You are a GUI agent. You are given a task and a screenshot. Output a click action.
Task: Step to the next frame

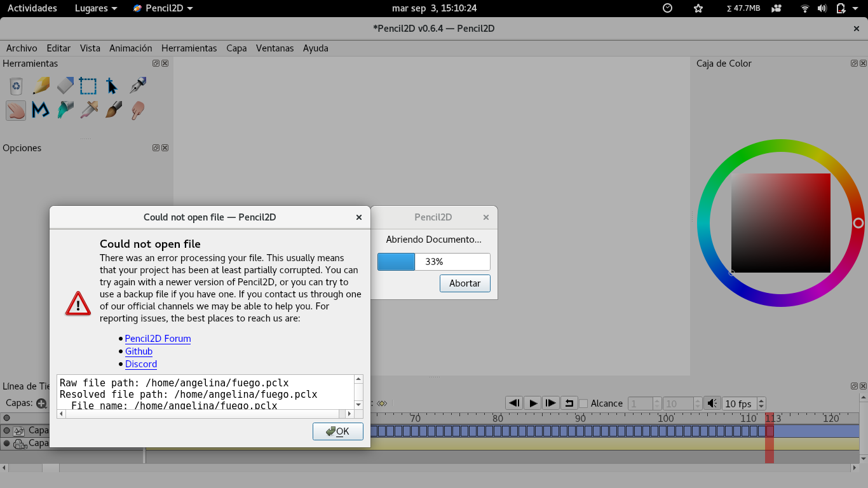[551, 403]
